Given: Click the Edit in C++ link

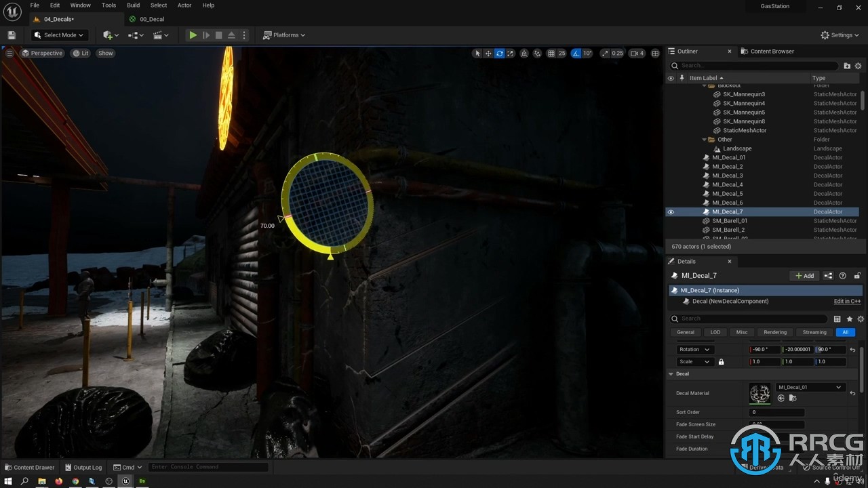Looking at the screenshot, I should click(847, 302).
